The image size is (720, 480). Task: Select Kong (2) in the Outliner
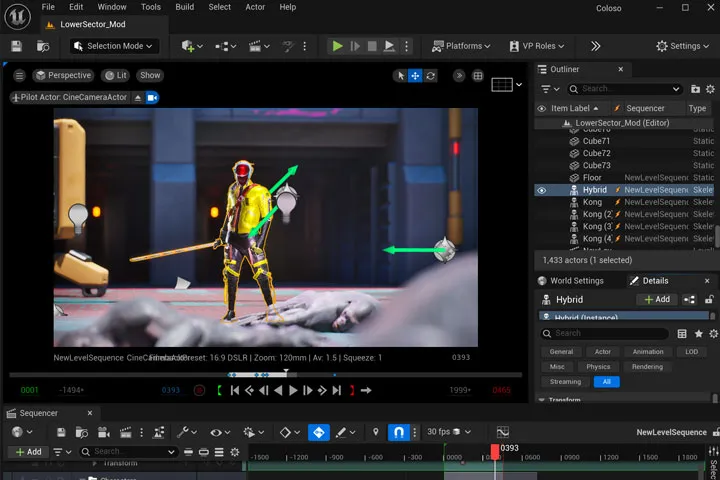pyautogui.click(x=597, y=215)
